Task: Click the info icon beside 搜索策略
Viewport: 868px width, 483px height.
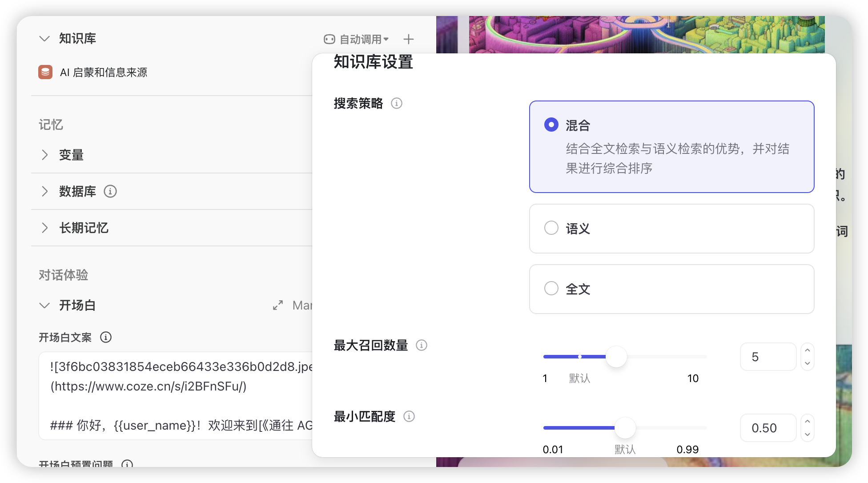Action: [396, 103]
